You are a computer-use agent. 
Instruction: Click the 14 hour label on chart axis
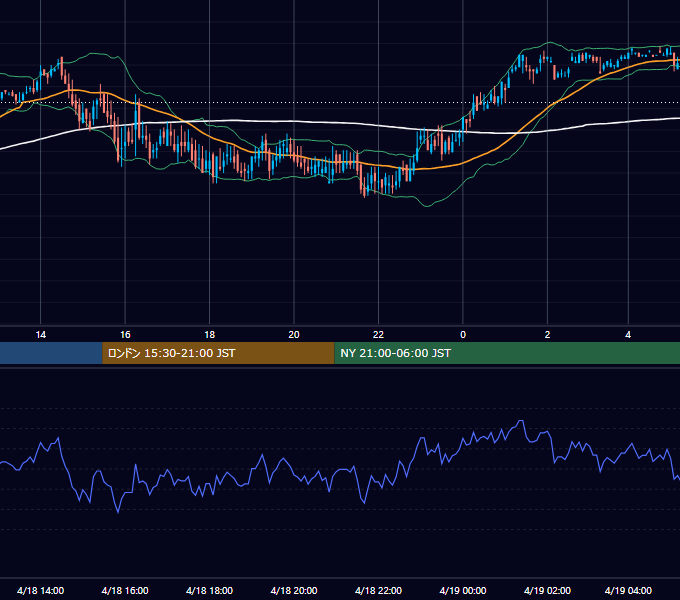[40, 335]
